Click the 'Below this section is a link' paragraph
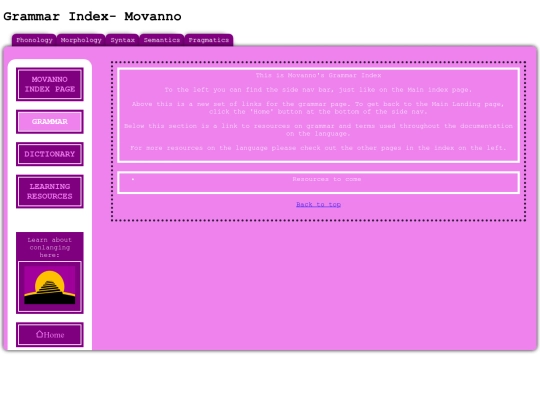This screenshot has height=405, width=540. click(318, 129)
